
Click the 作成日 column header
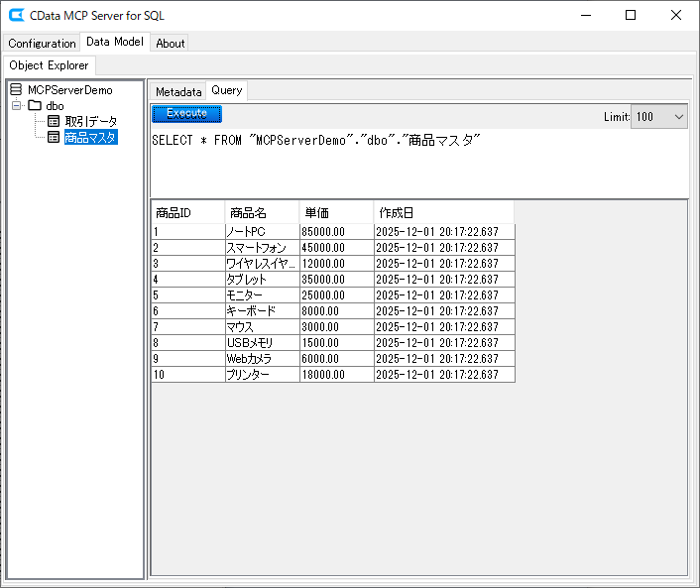click(x=444, y=213)
